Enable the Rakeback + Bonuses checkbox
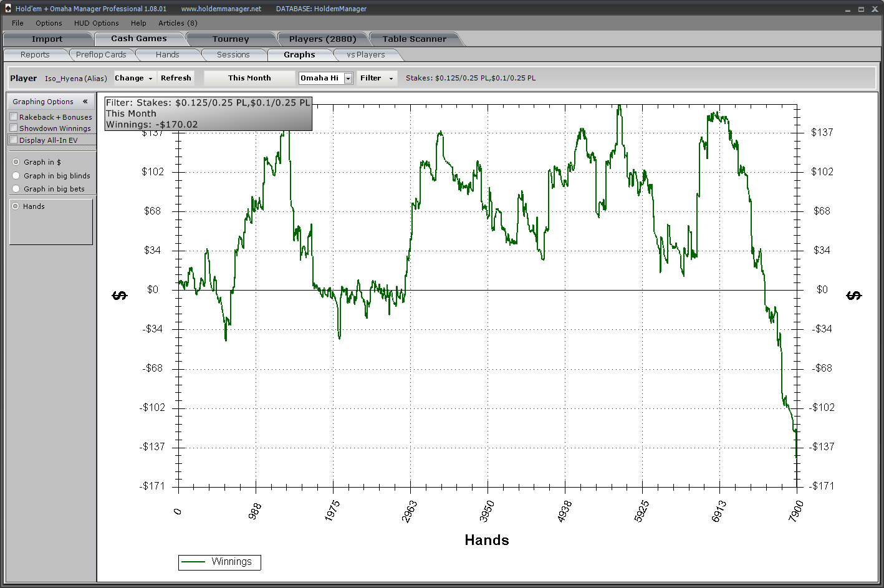This screenshot has height=588, width=884. pyautogui.click(x=14, y=117)
